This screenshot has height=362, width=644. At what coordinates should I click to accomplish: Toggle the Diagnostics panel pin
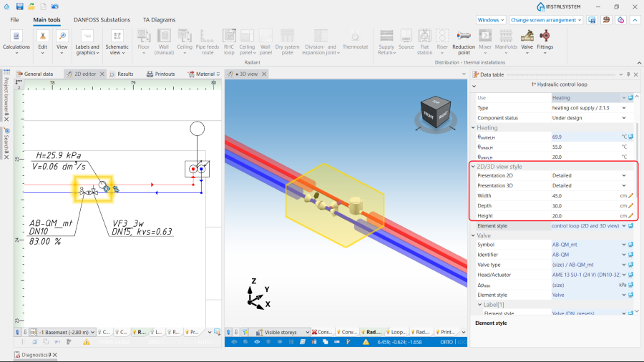point(49,355)
